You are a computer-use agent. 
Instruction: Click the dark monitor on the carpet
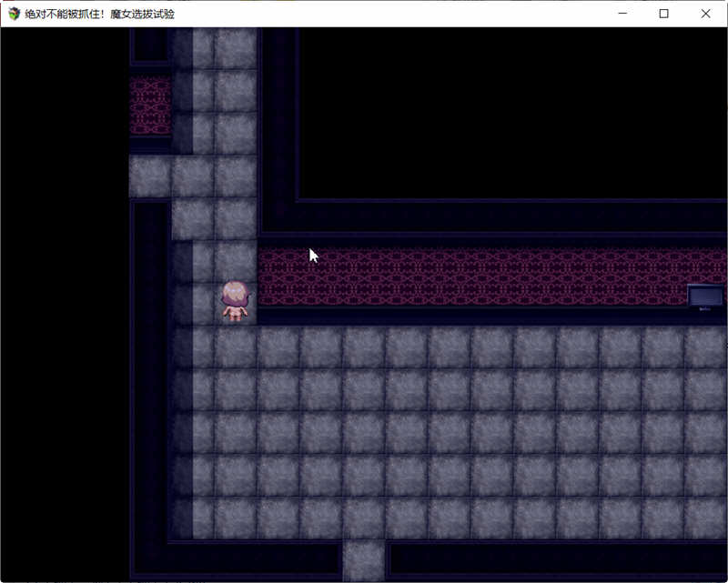705,297
